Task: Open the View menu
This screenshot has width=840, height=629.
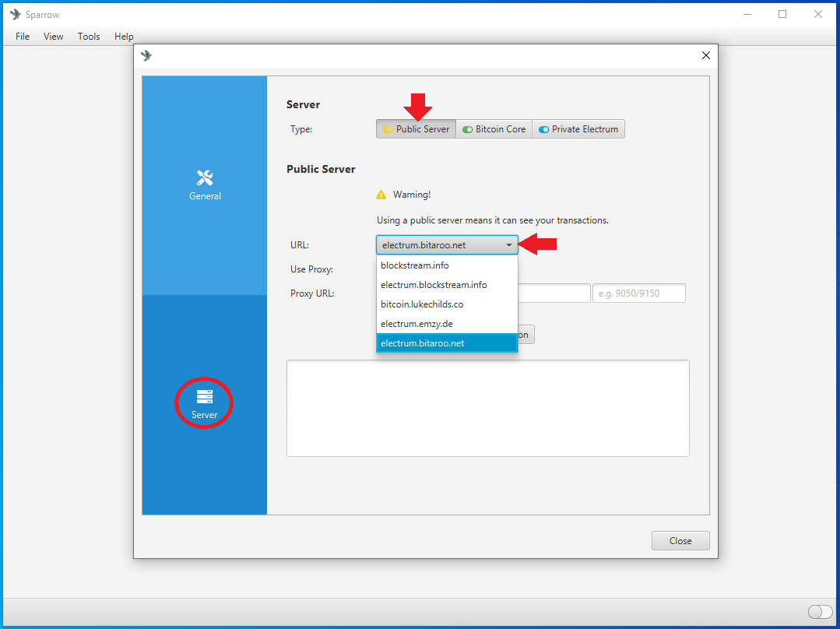Action: click(54, 37)
